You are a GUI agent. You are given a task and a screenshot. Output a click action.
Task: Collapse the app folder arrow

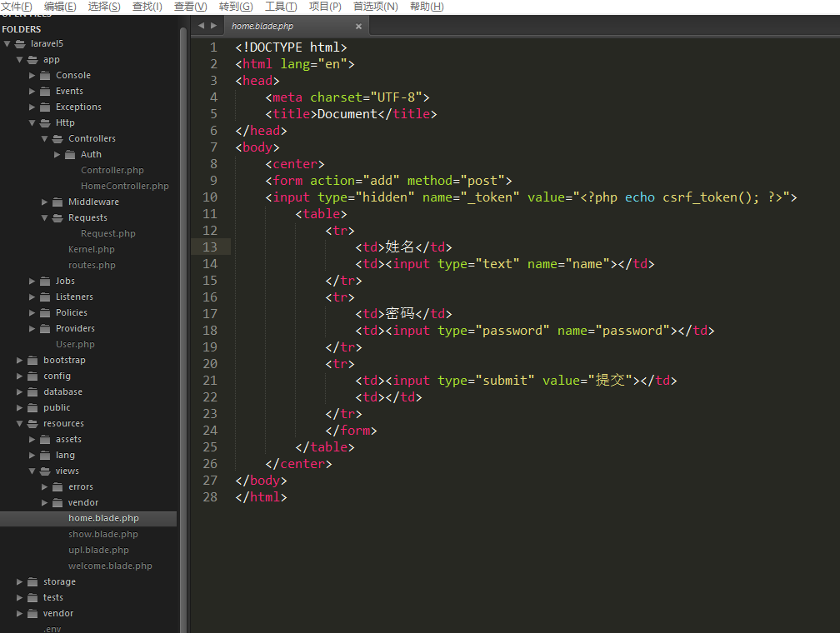(19, 59)
